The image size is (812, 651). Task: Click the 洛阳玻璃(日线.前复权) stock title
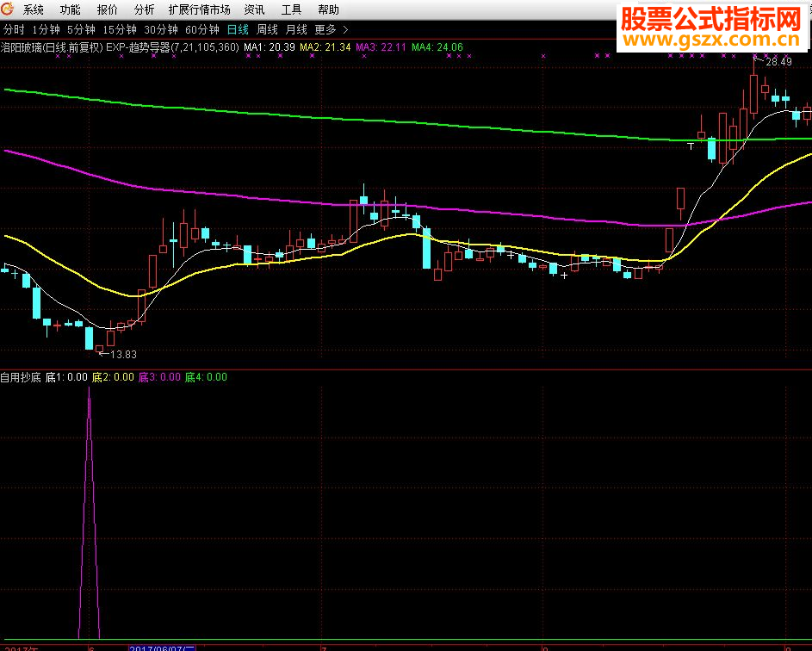click(52, 47)
